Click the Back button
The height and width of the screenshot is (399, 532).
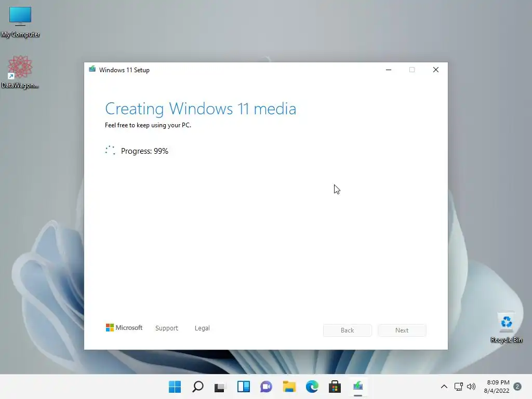click(x=348, y=330)
